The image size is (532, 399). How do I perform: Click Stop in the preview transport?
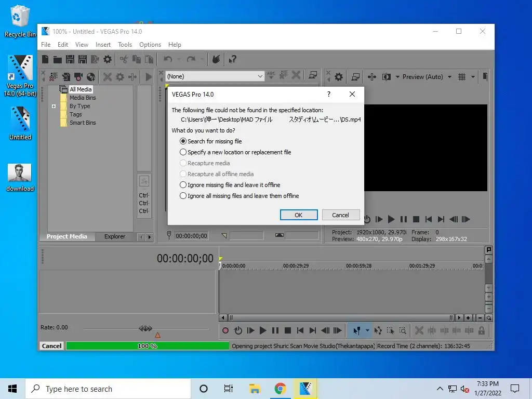pyautogui.click(x=416, y=220)
